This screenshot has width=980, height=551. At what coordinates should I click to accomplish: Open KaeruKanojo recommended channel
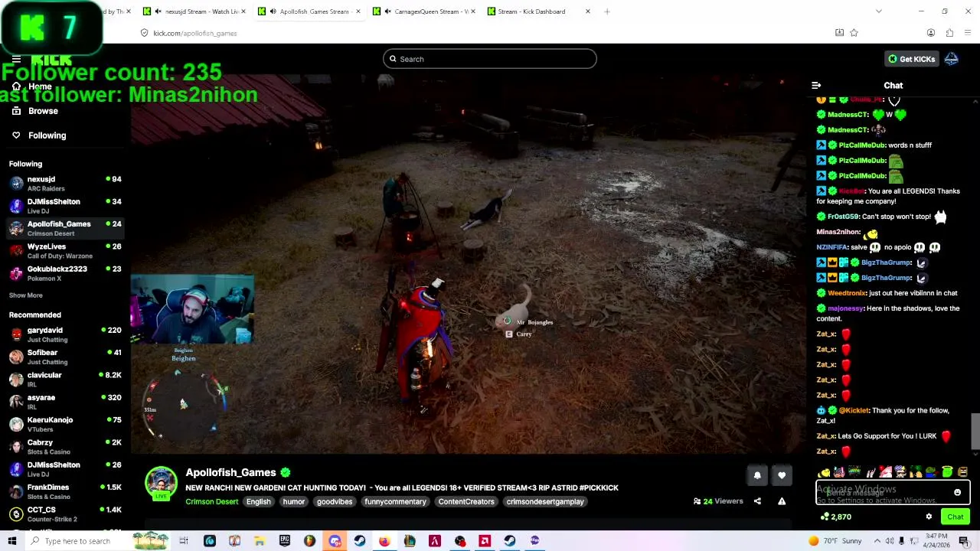coord(65,424)
